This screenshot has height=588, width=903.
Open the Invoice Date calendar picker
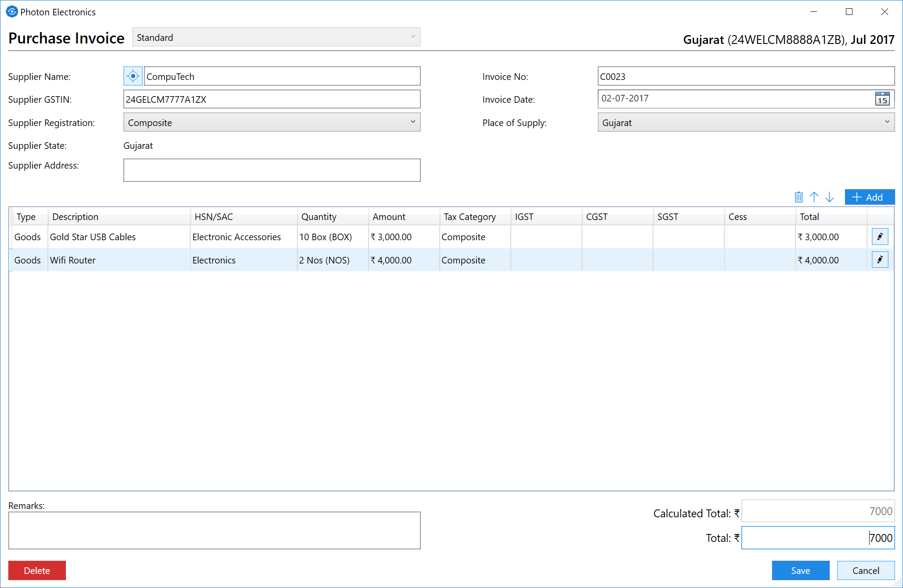(882, 99)
